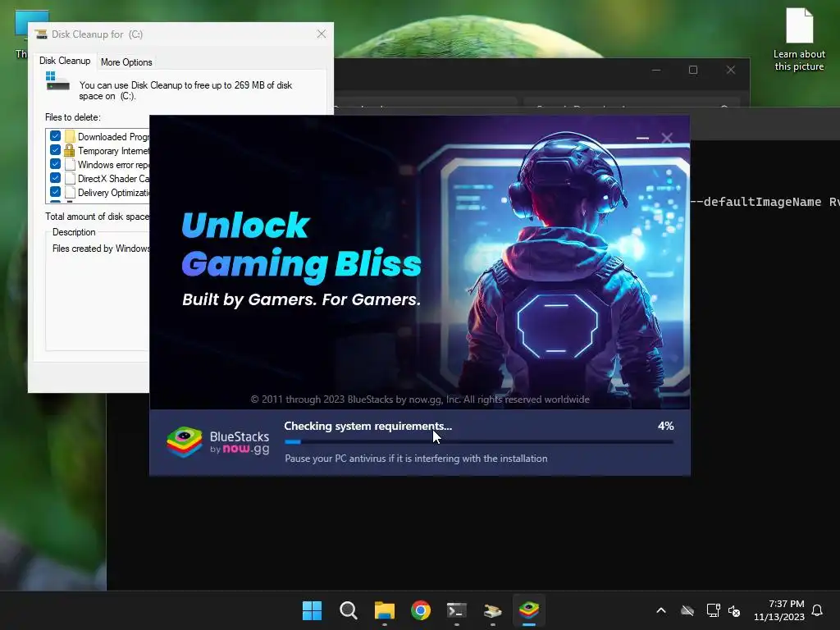Click the installation progress bar
This screenshot has height=630, width=840.
(x=479, y=442)
